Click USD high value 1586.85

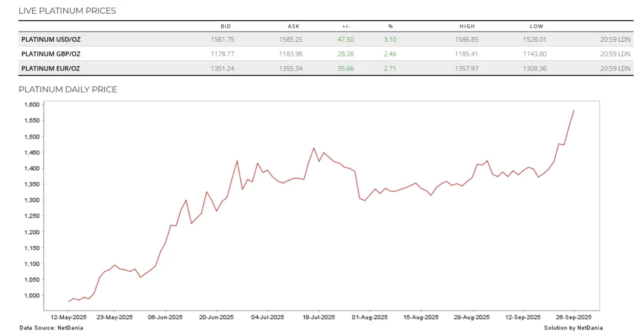pos(466,39)
